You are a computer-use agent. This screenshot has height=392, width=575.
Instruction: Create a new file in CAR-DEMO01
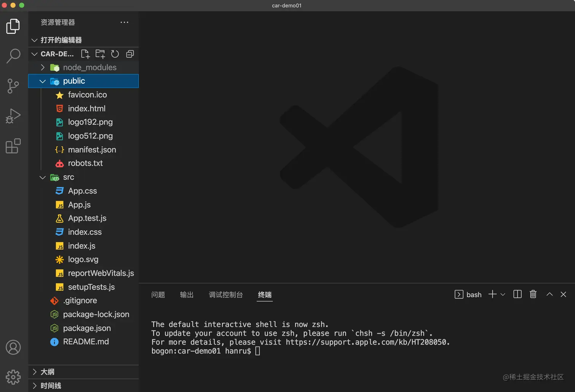coord(86,54)
